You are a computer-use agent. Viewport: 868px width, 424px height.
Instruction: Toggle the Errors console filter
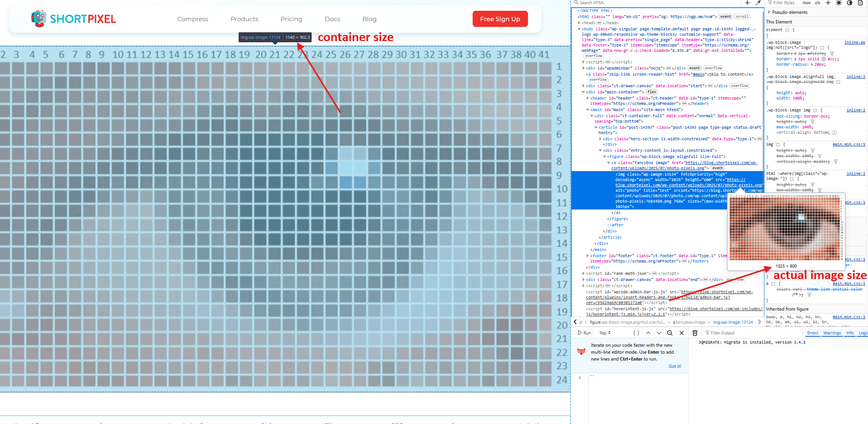812,333
